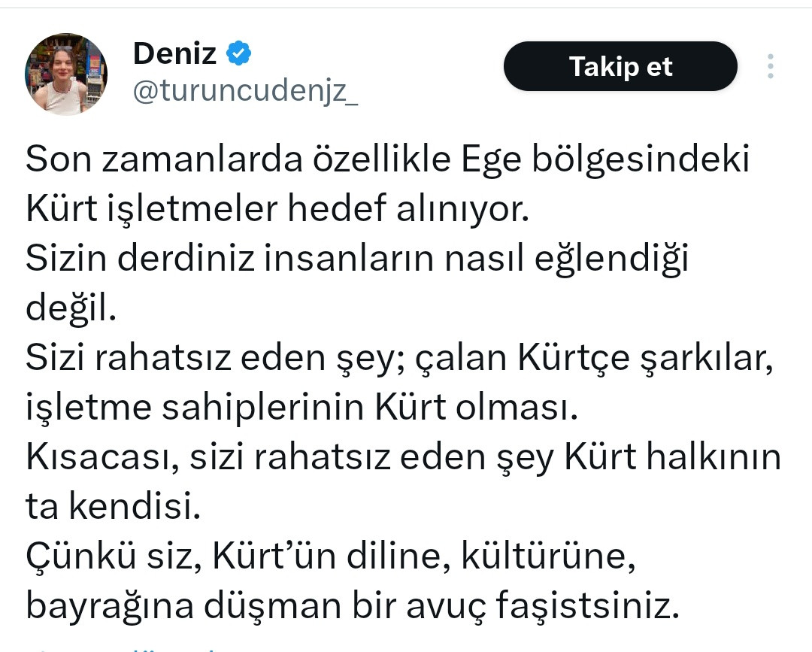Click the word 'değil.' in the tweet
Viewport: 812px width, 652px height.
tap(71, 308)
